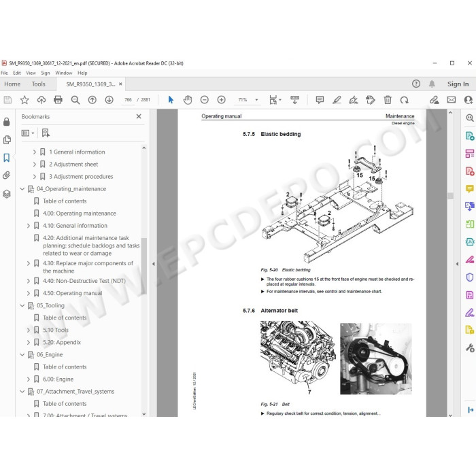This screenshot has width=476, height=476.
Task: Collapse the left navigation pane arrow
Action: click(154, 264)
